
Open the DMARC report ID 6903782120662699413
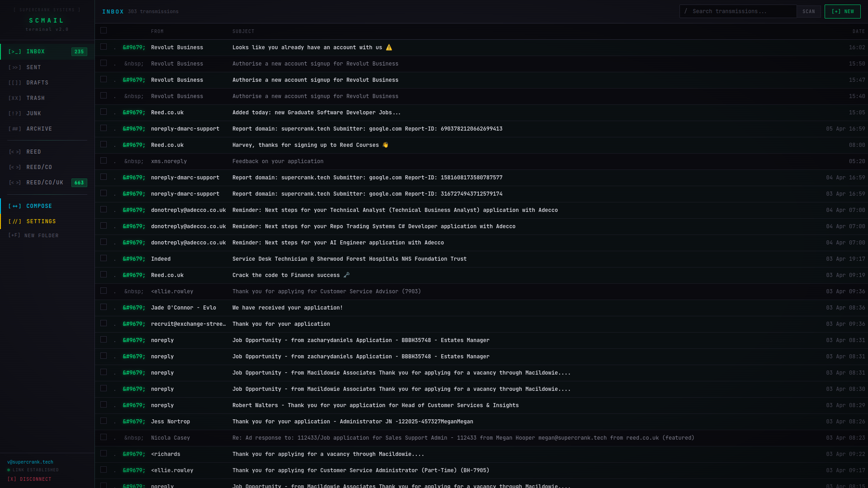pos(481,129)
